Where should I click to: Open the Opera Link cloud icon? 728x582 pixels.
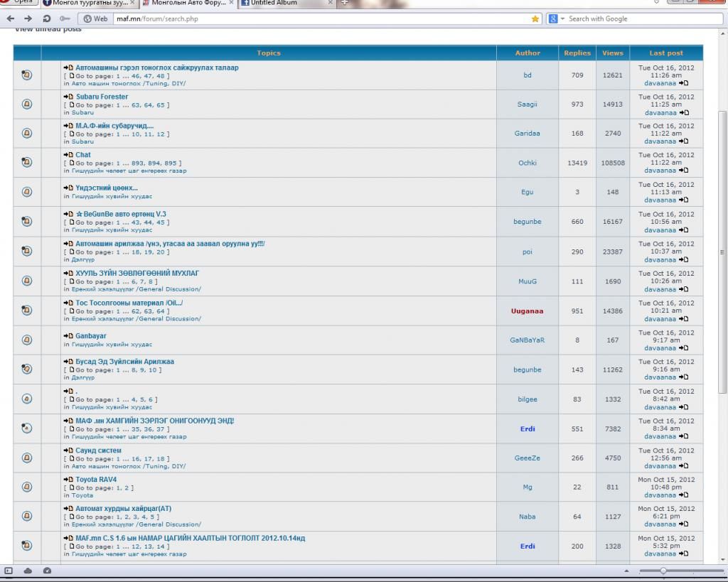point(28,571)
